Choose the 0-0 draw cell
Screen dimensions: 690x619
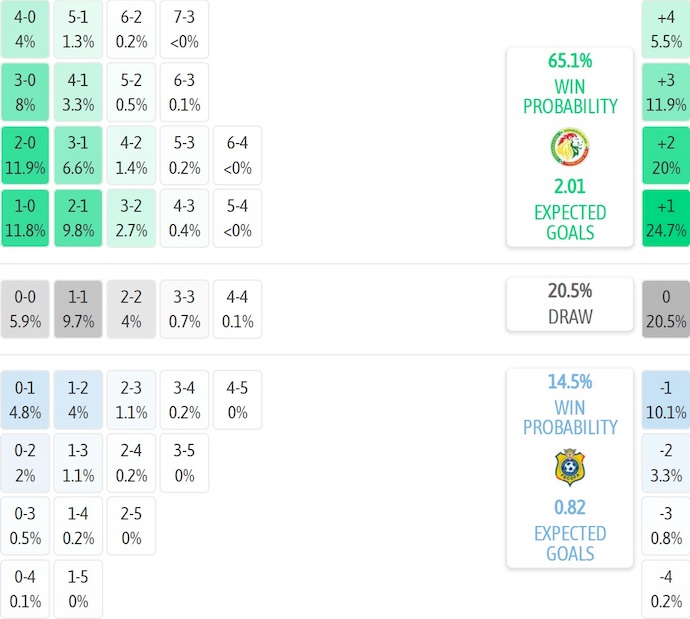click(x=25, y=309)
